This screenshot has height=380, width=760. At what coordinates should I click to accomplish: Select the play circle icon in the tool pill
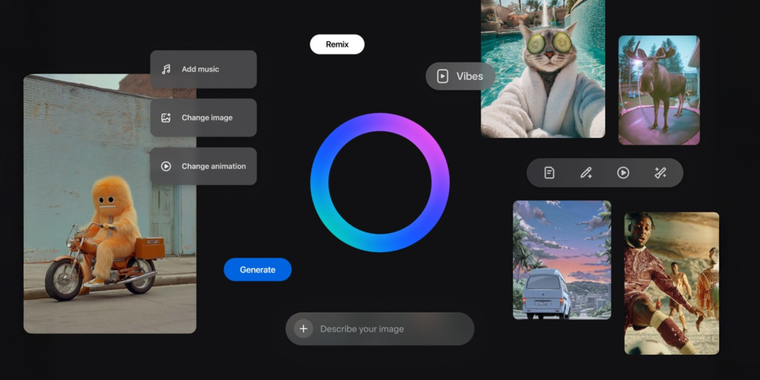pyautogui.click(x=623, y=173)
